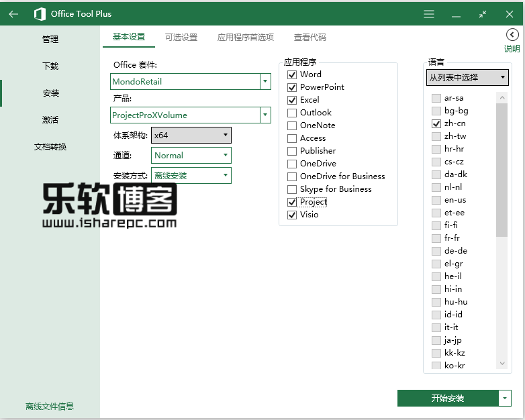Check the OneNote checkbox
Viewport: 525px width, 420px height.
292,125
